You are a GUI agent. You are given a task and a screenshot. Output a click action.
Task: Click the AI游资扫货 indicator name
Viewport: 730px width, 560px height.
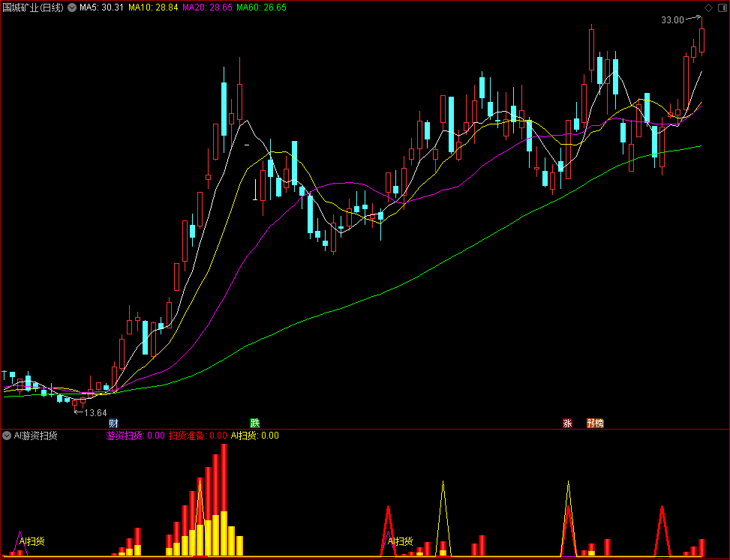pos(36,436)
